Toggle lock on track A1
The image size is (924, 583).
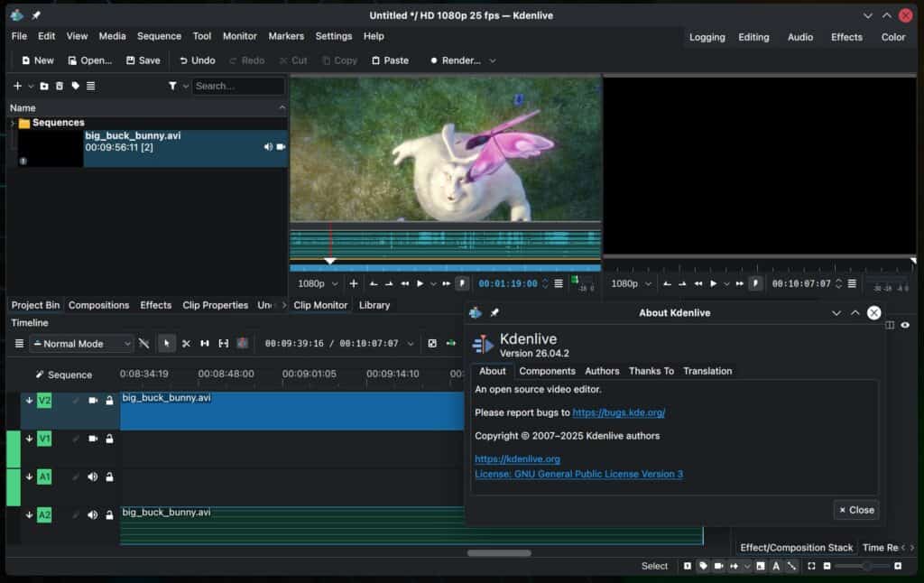[109, 477]
